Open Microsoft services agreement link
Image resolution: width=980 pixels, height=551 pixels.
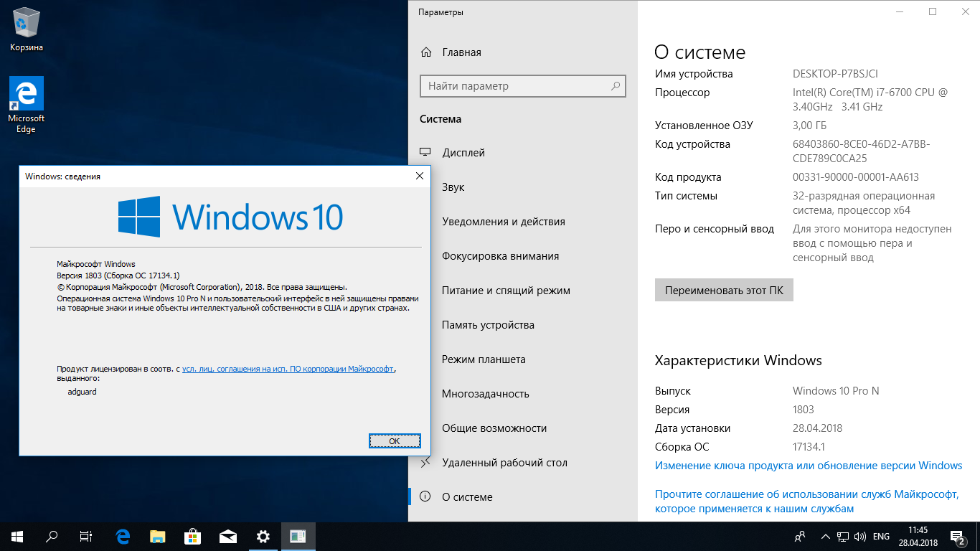[807, 501]
